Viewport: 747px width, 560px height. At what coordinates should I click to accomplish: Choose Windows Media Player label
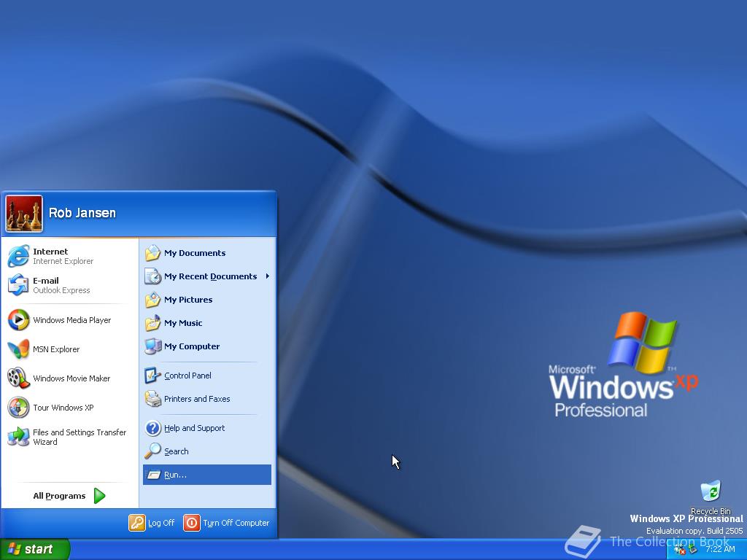pos(72,320)
